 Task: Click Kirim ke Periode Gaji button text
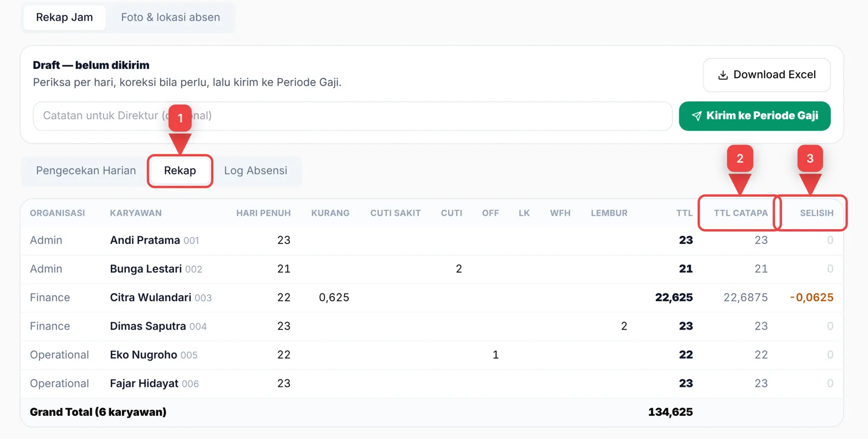(x=762, y=116)
